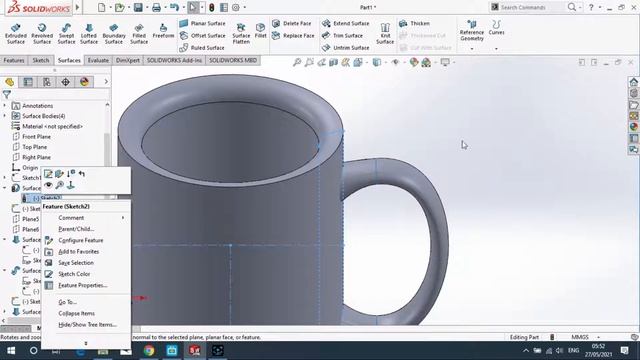Select the Boundary Surface tool
Image resolution: width=640 pixels, height=360 pixels.
tap(114, 33)
